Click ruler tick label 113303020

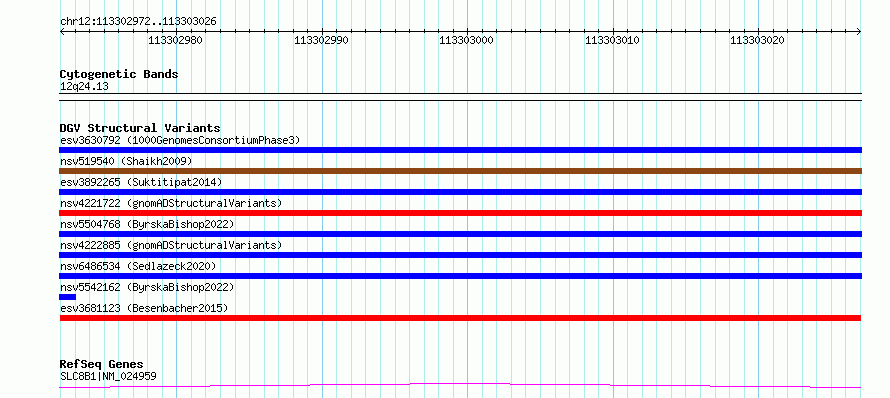pos(757,40)
